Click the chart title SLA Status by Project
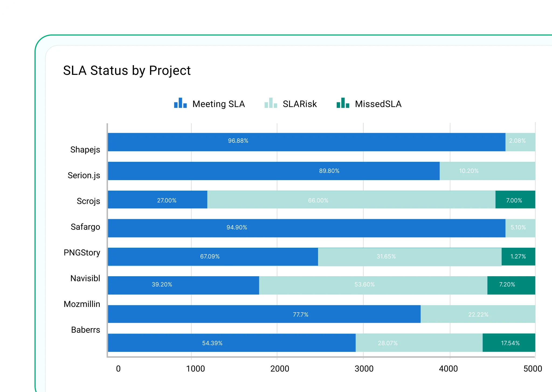Screen dimensions: 552x392 (127, 70)
